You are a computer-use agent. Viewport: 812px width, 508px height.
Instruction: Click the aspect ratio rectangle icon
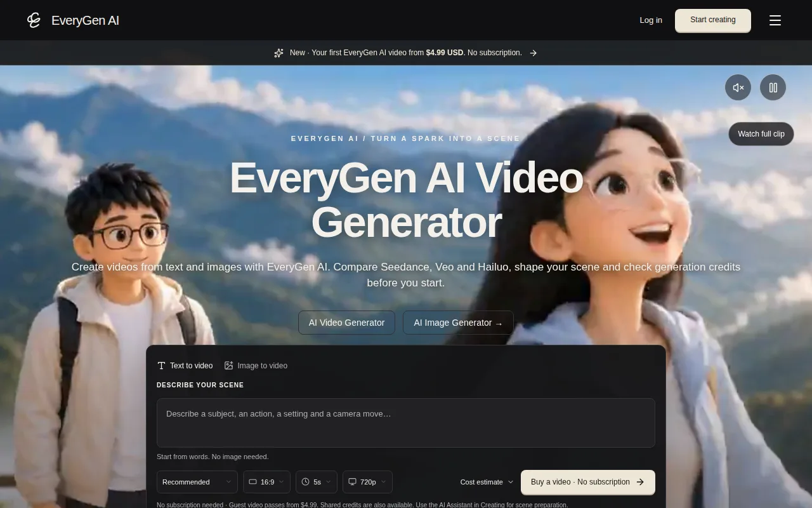point(252,482)
